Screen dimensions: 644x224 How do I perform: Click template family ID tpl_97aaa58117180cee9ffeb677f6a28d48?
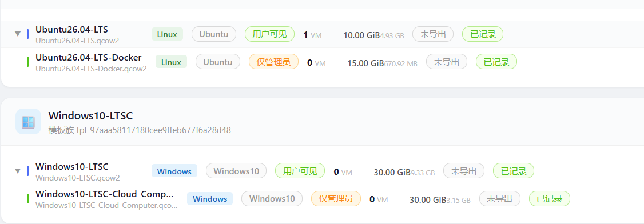tap(154, 130)
